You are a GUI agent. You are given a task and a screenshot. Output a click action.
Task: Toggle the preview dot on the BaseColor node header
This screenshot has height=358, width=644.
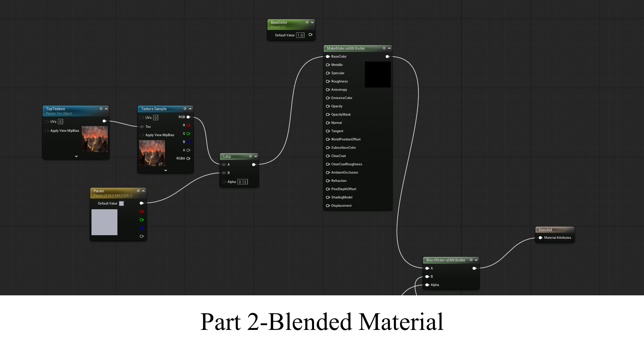pyautogui.click(x=307, y=22)
